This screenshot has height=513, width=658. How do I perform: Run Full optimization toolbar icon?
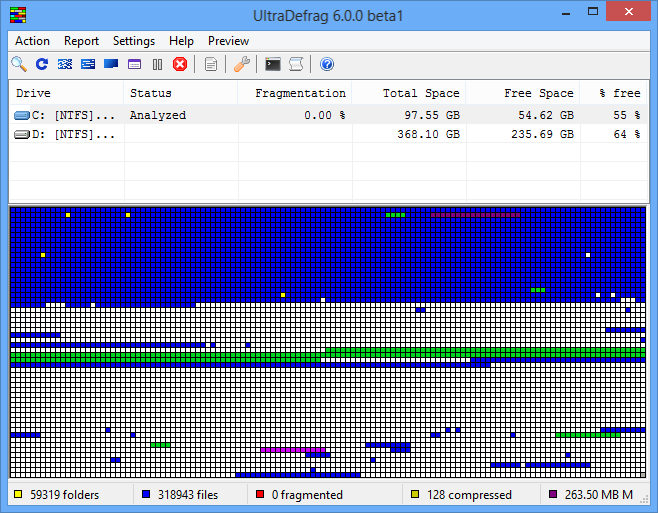(x=111, y=64)
